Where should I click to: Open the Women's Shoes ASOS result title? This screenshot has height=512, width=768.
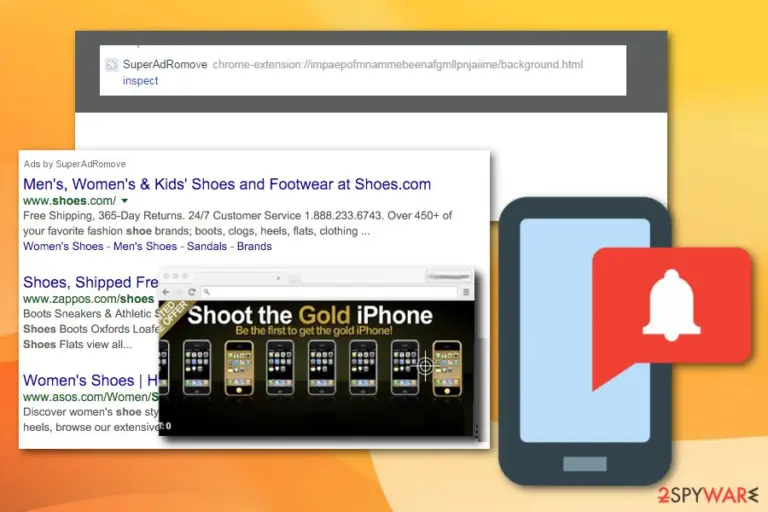pos(91,380)
